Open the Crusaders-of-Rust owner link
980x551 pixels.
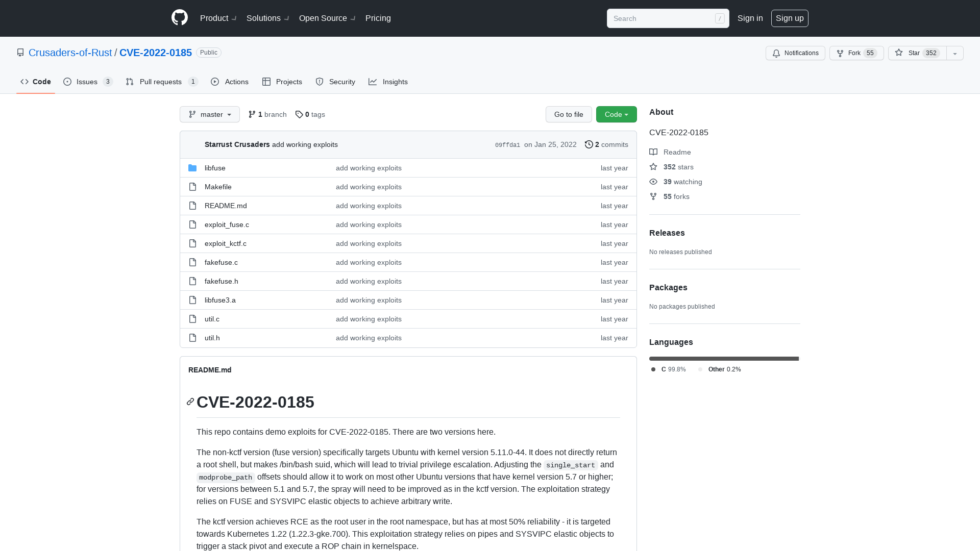70,53
